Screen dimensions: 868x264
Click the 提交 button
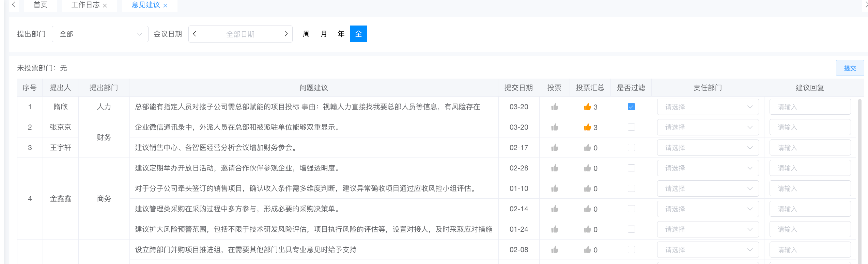pyautogui.click(x=850, y=68)
